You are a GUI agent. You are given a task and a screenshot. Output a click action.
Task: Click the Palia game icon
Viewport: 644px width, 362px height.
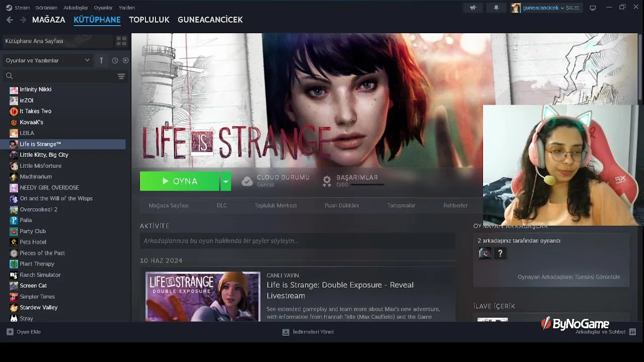pyautogui.click(x=14, y=220)
